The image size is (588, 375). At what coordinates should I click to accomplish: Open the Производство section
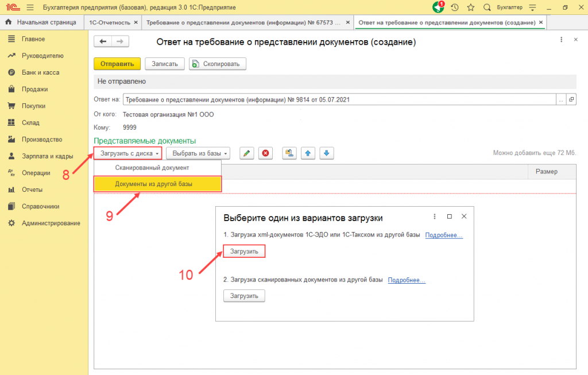[41, 140]
